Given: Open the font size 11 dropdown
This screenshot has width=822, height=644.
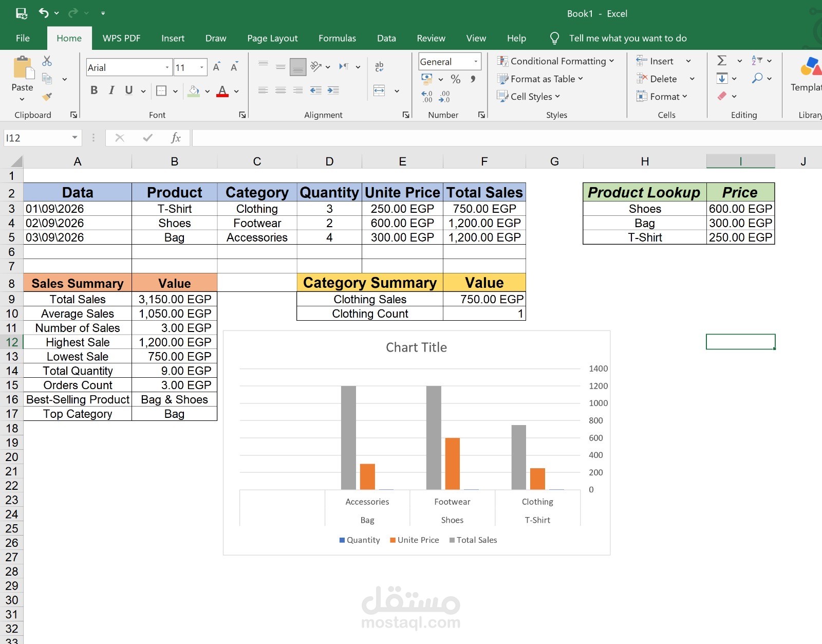Looking at the screenshot, I should tap(202, 67).
